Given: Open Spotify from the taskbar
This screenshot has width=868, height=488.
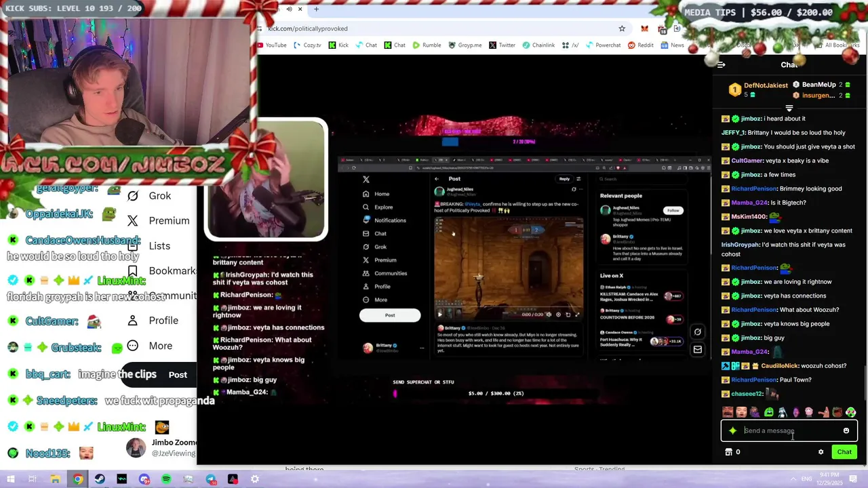Looking at the screenshot, I should click(166, 479).
